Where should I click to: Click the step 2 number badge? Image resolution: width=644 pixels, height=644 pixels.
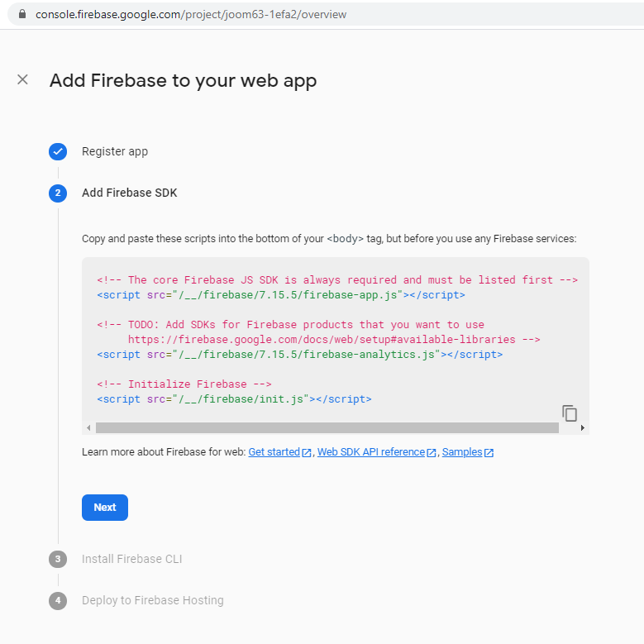[x=58, y=193]
